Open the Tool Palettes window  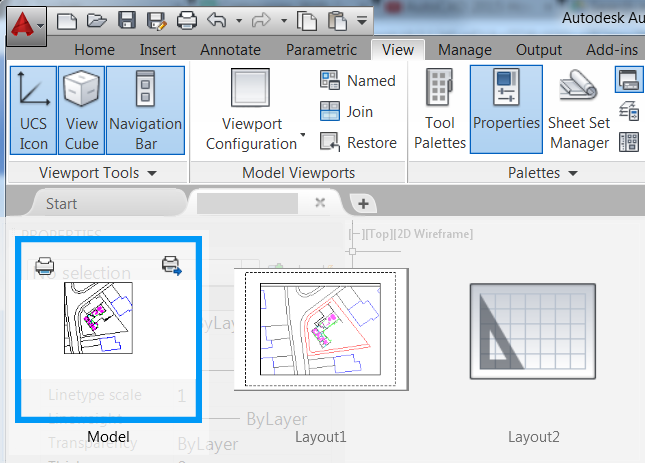tap(440, 109)
